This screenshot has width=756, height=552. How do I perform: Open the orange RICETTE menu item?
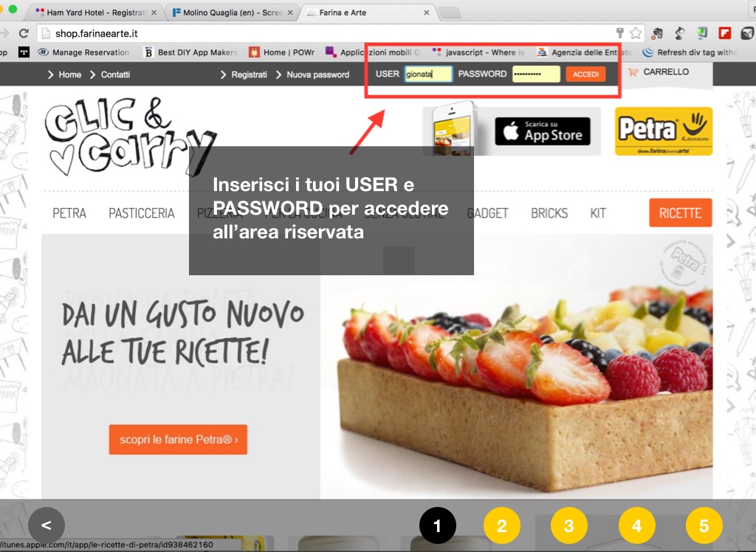(x=680, y=213)
